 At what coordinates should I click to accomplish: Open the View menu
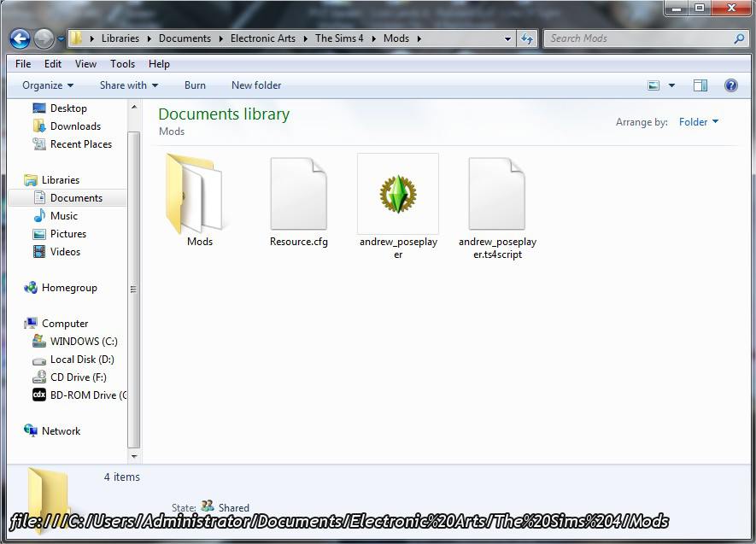point(85,63)
